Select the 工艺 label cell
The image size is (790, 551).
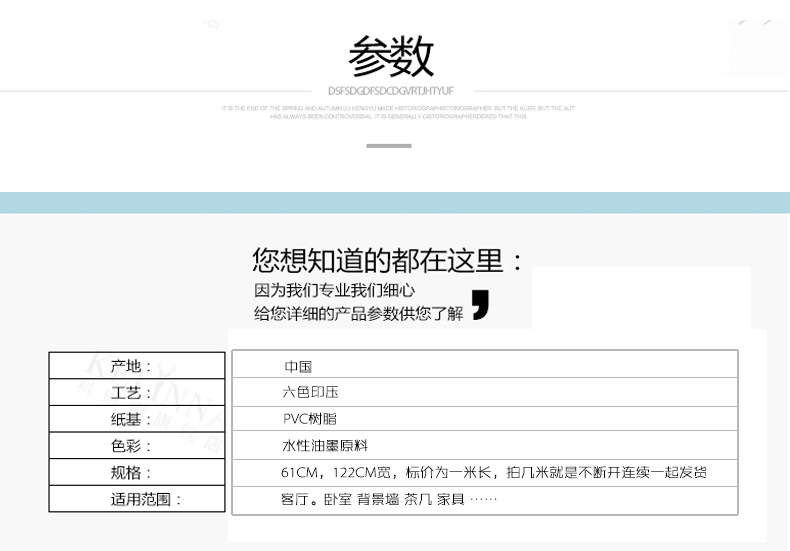point(137,392)
